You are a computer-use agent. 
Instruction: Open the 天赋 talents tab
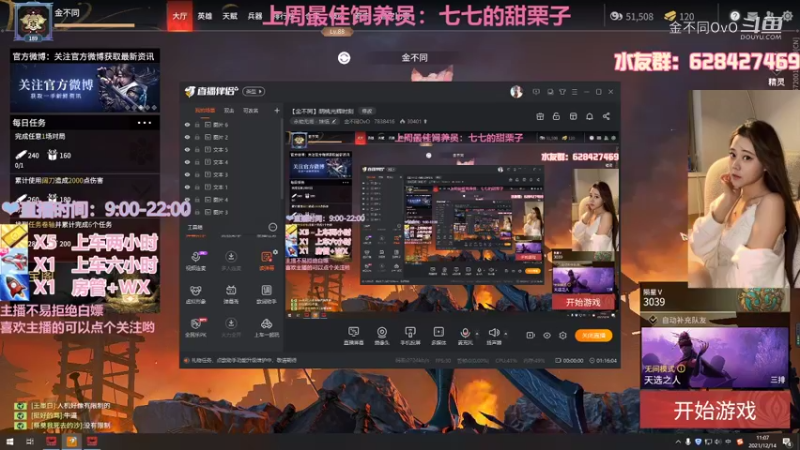230,16
